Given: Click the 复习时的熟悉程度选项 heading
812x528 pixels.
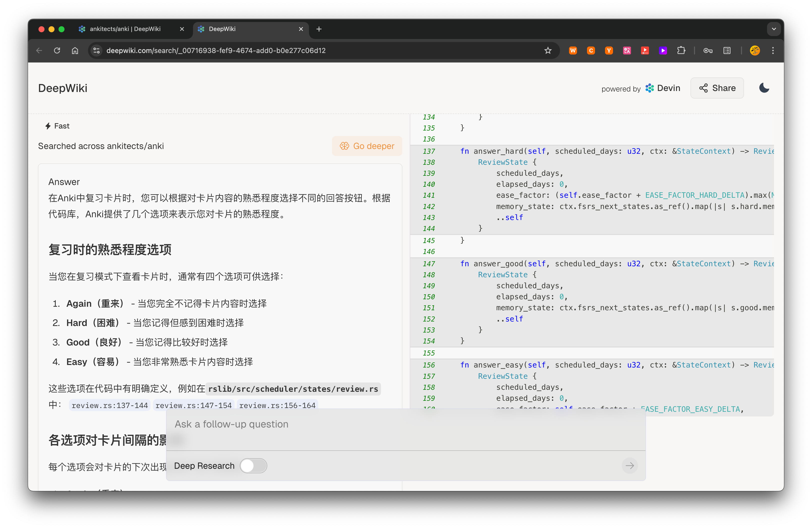Looking at the screenshot, I should point(110,250).
